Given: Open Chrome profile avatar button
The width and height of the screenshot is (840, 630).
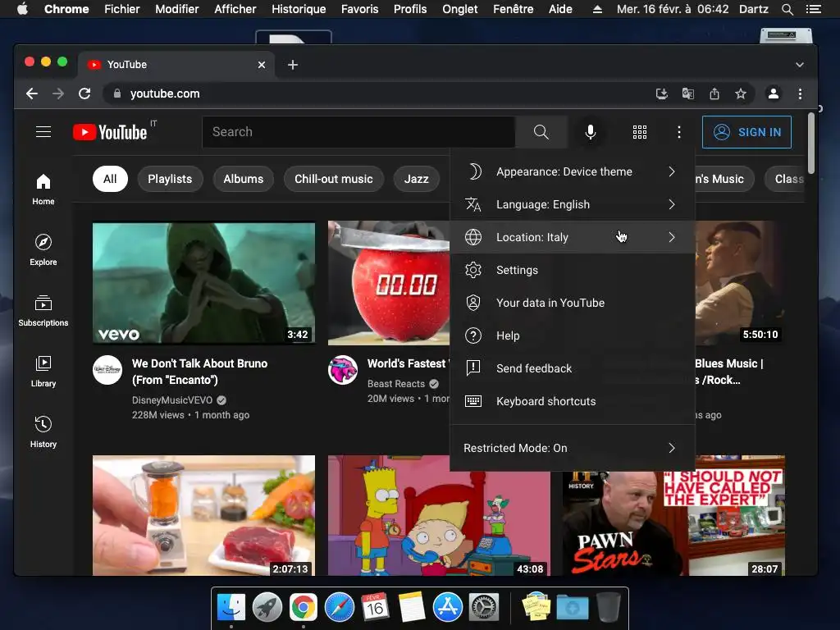Looking at the screenshot, I should (x=773, y=94).
